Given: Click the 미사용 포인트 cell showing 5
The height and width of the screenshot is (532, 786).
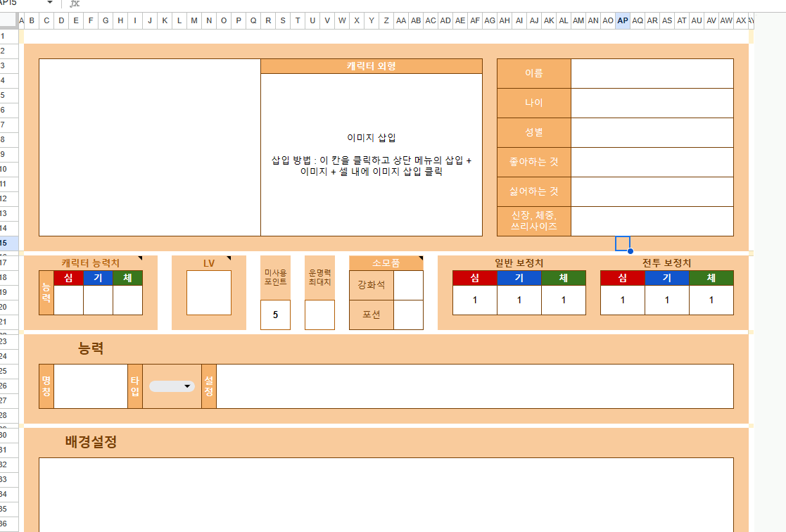Looking at the screenshot, I should pyautogui.click(x=275, y=315).
